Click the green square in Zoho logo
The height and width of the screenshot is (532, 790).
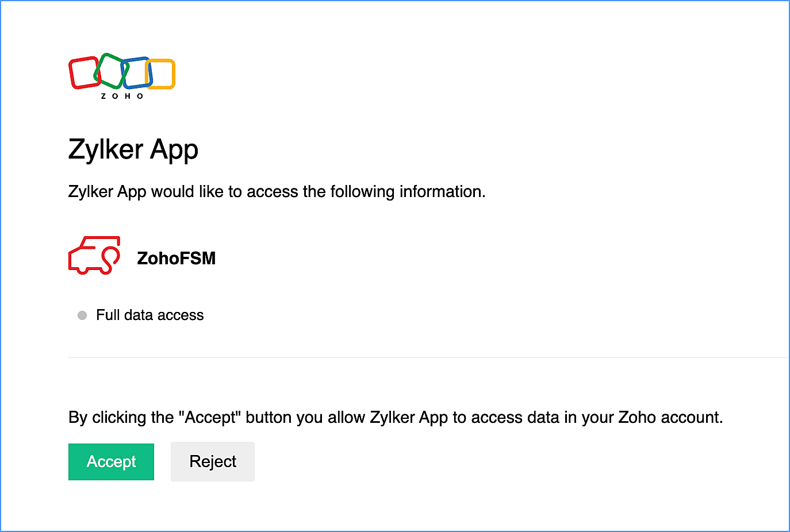(109, 70)
